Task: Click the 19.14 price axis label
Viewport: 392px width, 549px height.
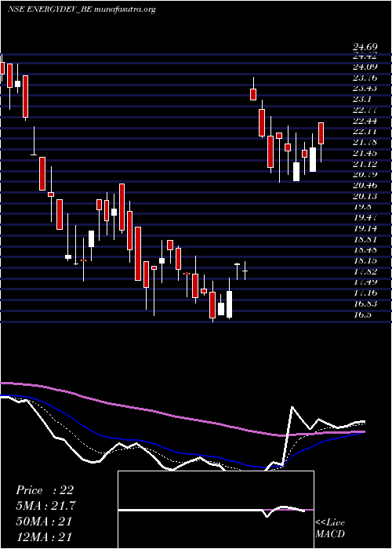Action: tap(365, 229)
